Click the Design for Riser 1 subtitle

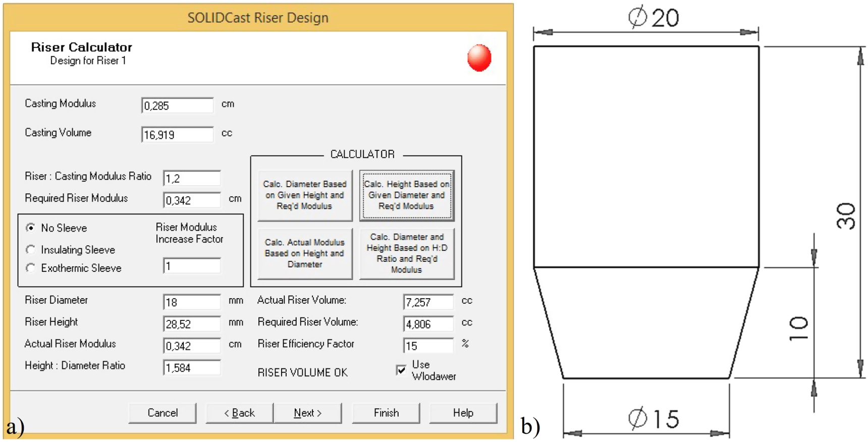point(88,61)
